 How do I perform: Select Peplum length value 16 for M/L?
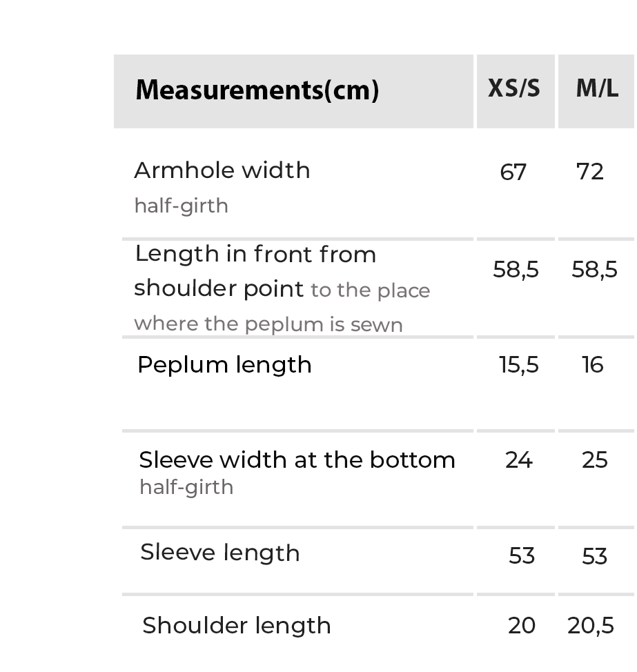coord(593,365)
